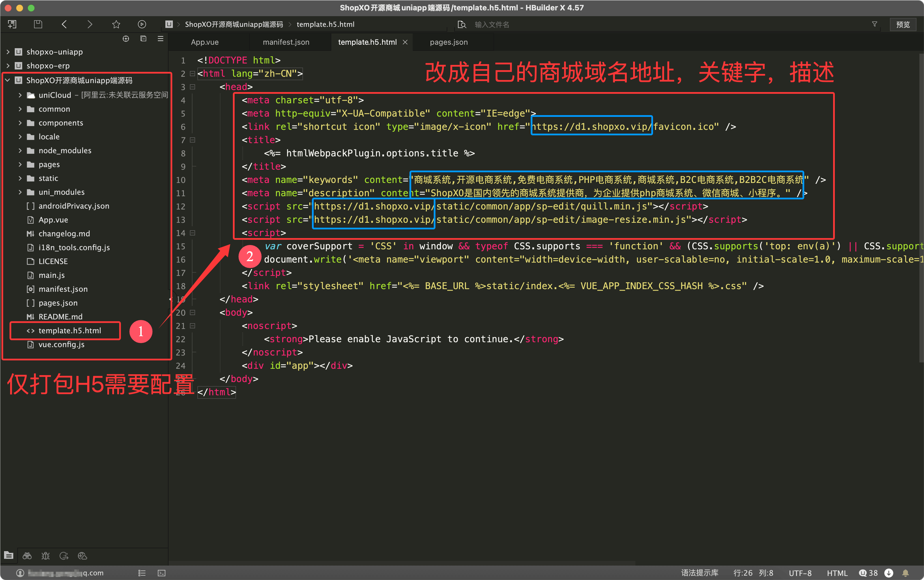This screenshot has height=580, width=924.
Task: Go back with the left arrow icon
Action: point(64,24)
